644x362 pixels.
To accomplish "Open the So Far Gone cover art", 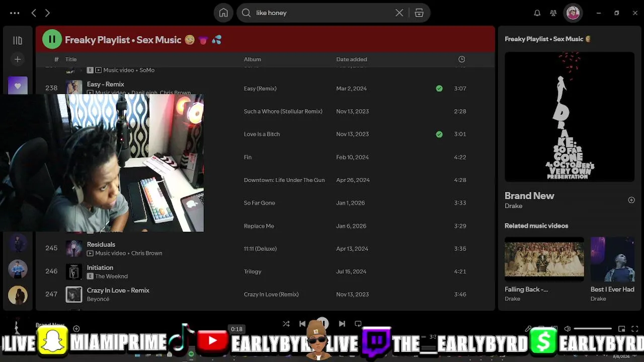I will [x=570, y=117].
